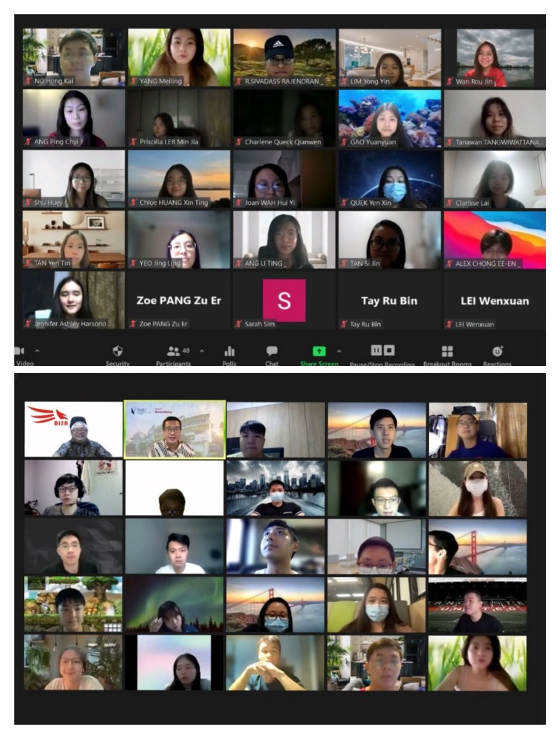Click the mute icon on Wan Rou Jin's tile
The height and width of the screenshot is (739, 560).
click(450, 81)
